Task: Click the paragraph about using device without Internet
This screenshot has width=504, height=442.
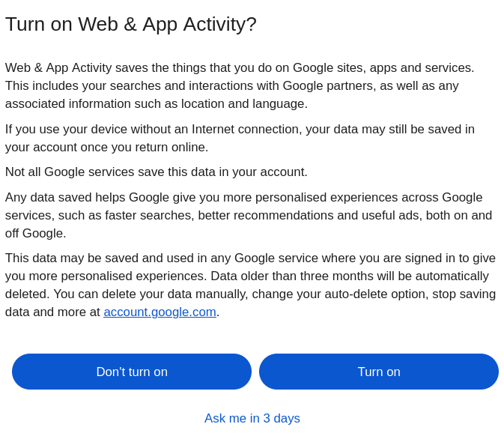Action: point(240,138)
